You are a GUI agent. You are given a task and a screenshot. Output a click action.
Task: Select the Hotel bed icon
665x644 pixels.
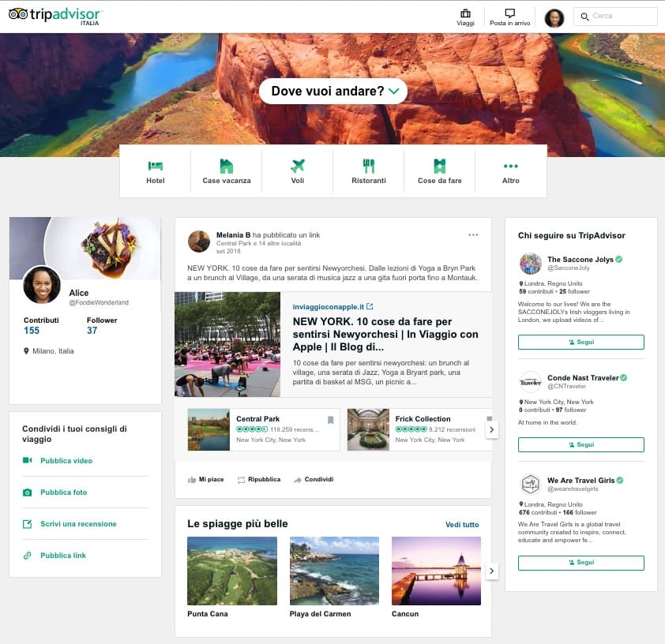(x=156, y=166)
